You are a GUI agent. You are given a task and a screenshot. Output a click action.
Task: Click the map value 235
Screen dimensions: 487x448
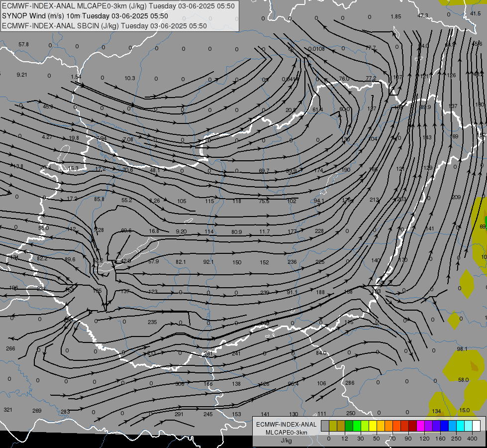[152, 322]
